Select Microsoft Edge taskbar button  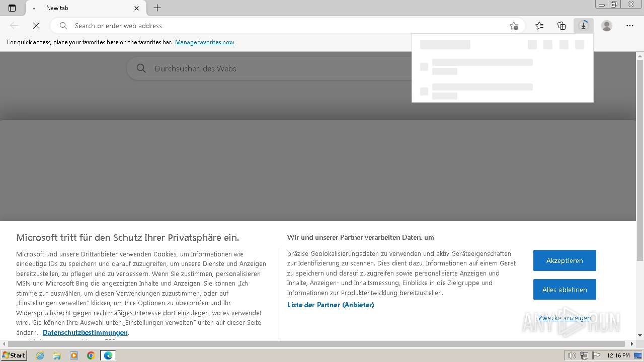[x=108, y=355]
